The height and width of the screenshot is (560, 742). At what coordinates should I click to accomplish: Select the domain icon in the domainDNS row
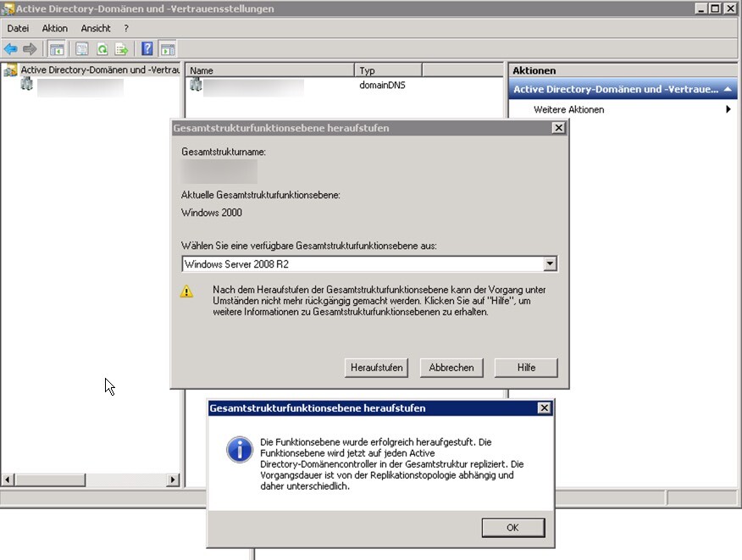click(196, 85)
